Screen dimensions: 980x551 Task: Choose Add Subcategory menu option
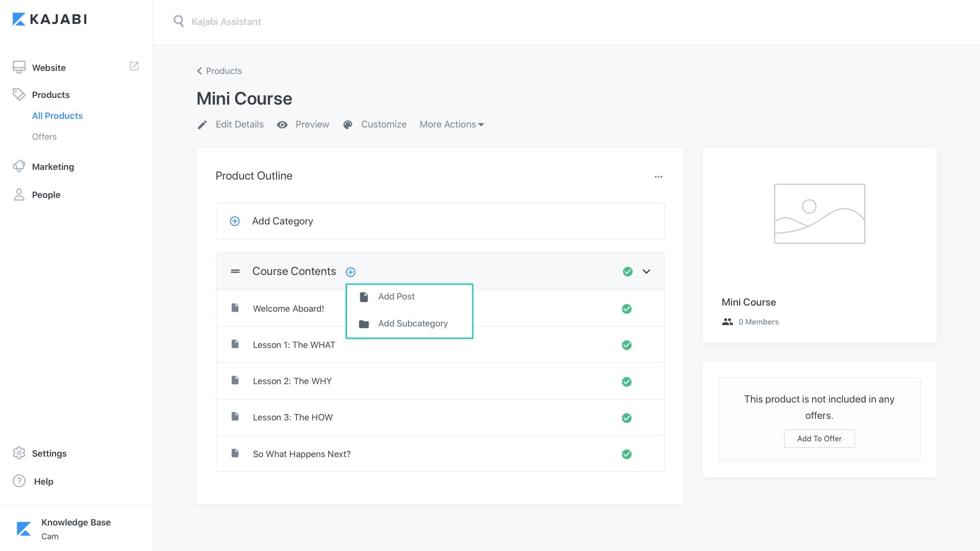(x=412, y=324)
